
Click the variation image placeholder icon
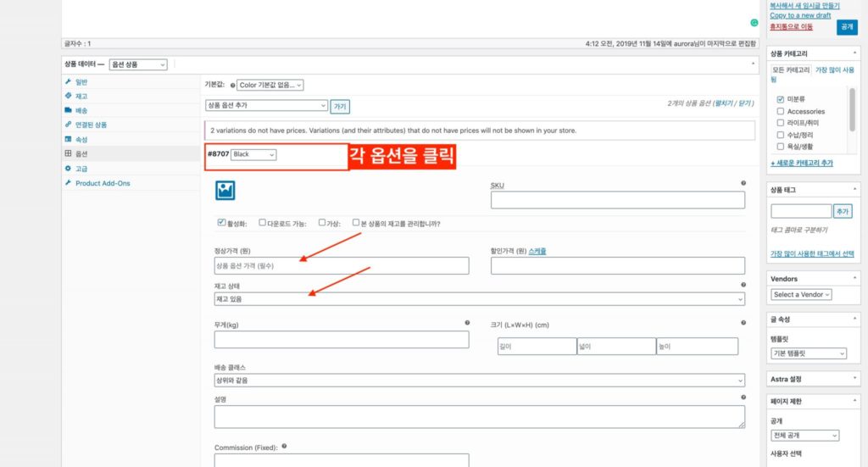(x=225, y=191)
